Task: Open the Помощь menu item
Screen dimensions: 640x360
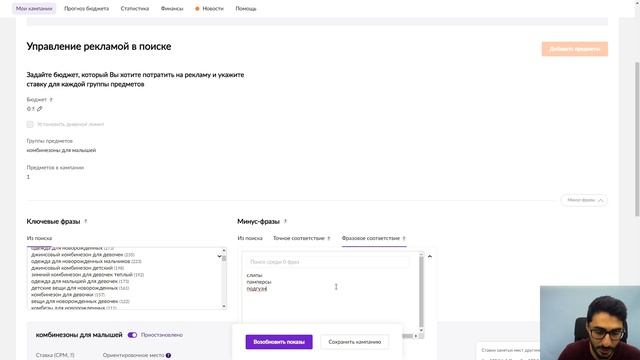Action: click(246, 9)
